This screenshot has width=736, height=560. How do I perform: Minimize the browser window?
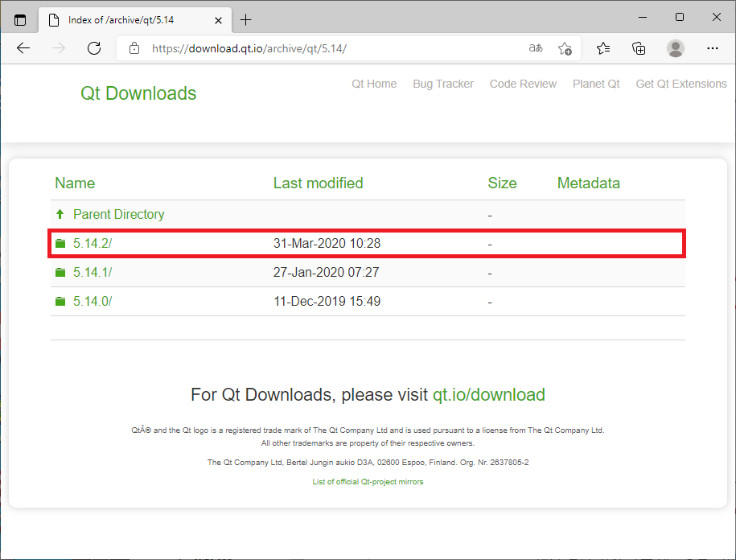point(643,17)
